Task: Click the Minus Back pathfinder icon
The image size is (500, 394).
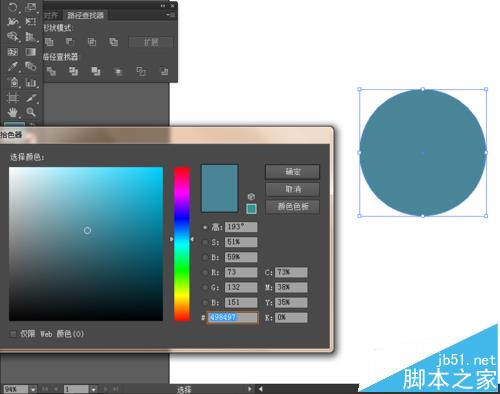Action: (164, 71)
